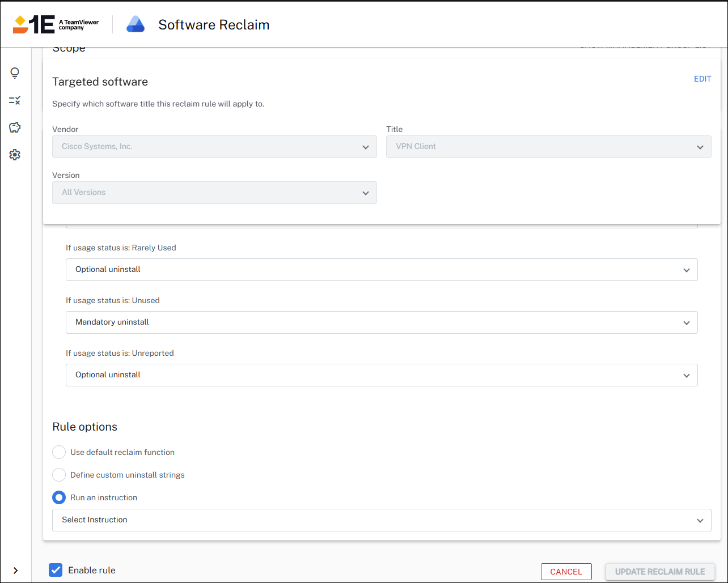Click the Software Reclaim app icon

click(x=136, y=24)
